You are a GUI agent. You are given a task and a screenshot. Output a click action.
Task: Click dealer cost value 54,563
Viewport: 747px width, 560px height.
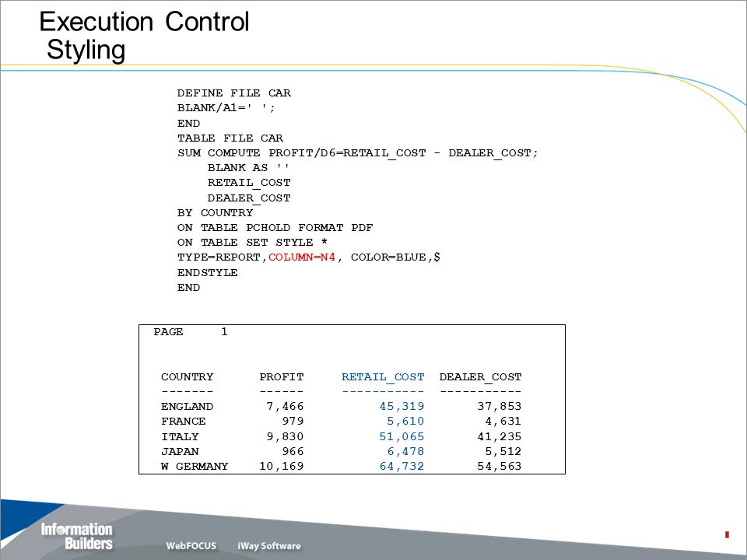point(500,466)
